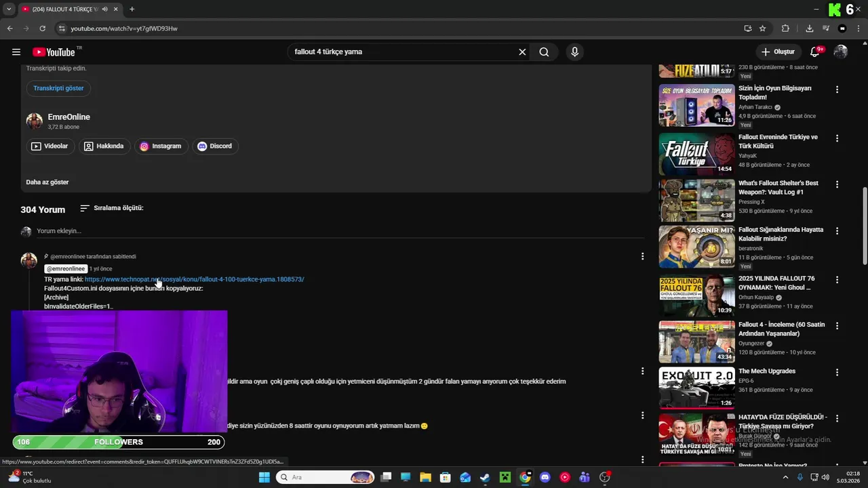Open more options for '2025 YILINDA FALLOUT 76' video
Viewport: 868px width, 488px height.
(837, 280)
